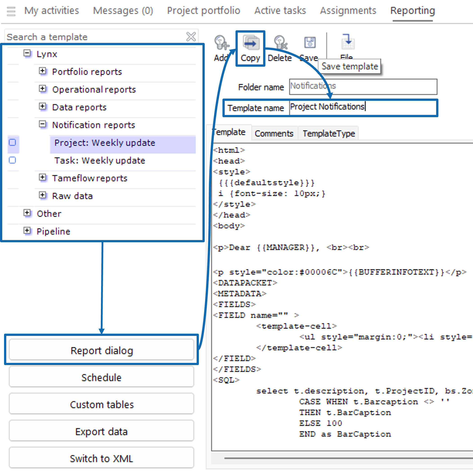
Task: Select the Raw data folder label
Action: (x=72, y=196)
